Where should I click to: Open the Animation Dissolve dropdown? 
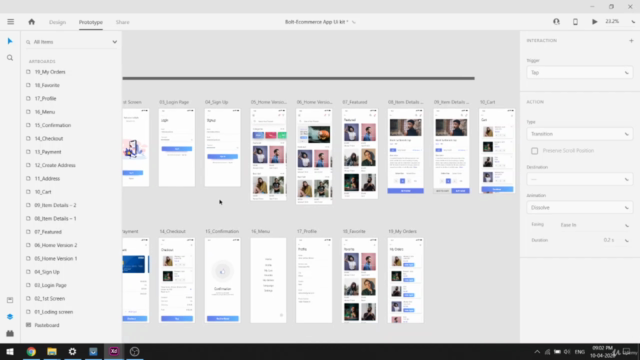pyautogui.click(x=580, y=208)
